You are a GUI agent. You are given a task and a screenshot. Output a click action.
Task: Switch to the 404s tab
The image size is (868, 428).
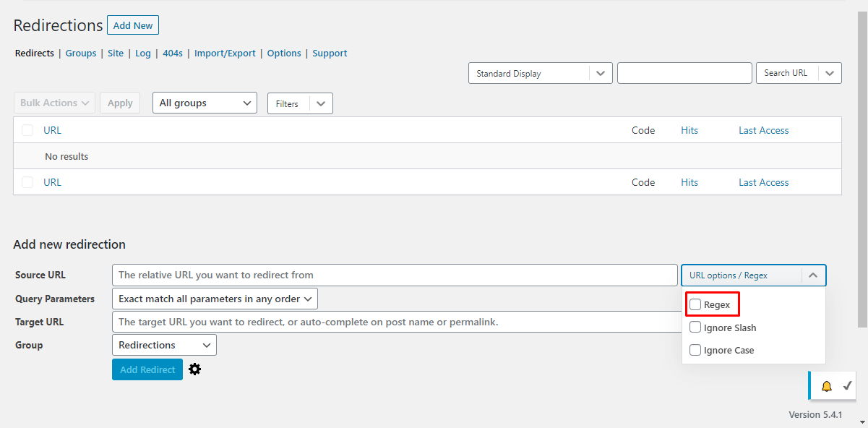(173, 54)
